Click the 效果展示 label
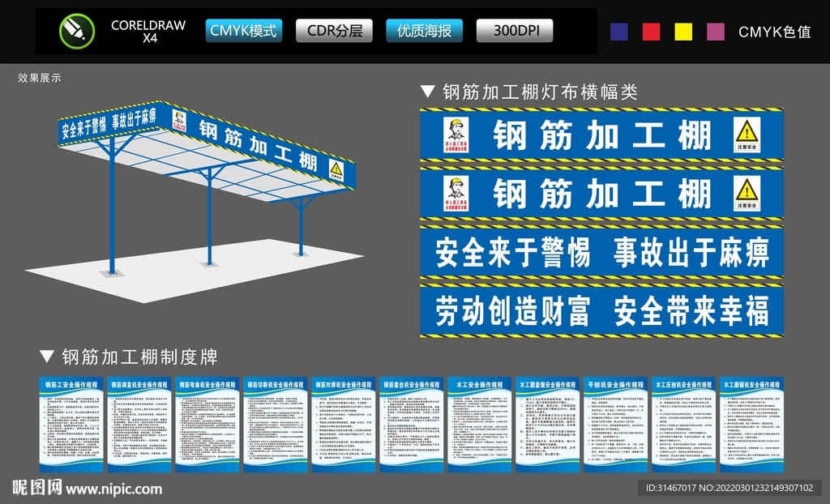Image resolution: width=830 pixels, height=504 pixels. tap(39, 78)
